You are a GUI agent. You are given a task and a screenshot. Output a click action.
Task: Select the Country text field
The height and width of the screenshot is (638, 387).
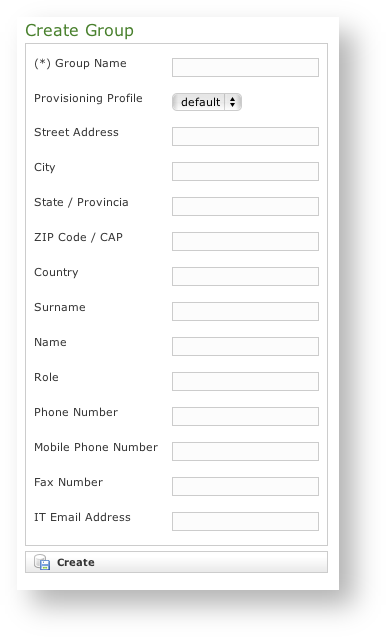(x=245, y=276)
